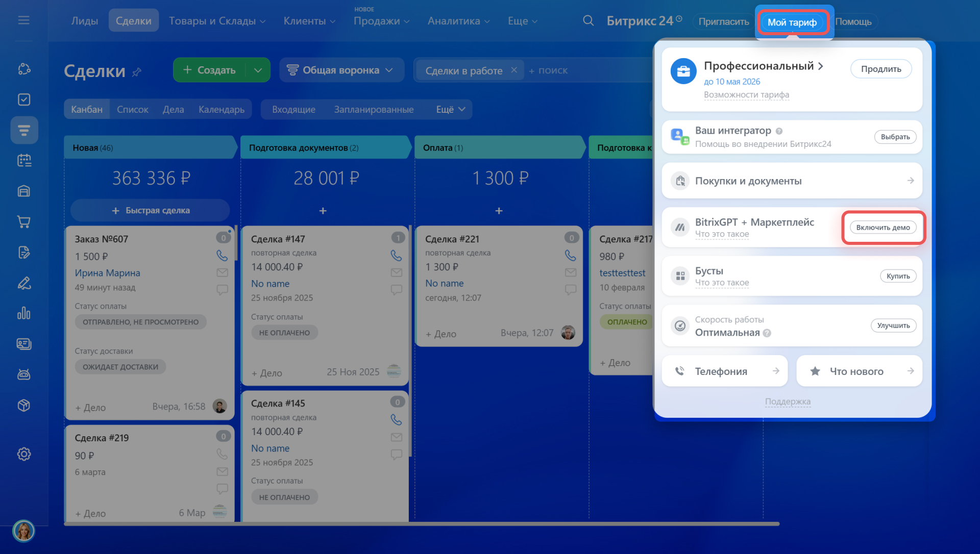
Task: Open the hamburger menu icon
Action: click(x=23, y=20)
